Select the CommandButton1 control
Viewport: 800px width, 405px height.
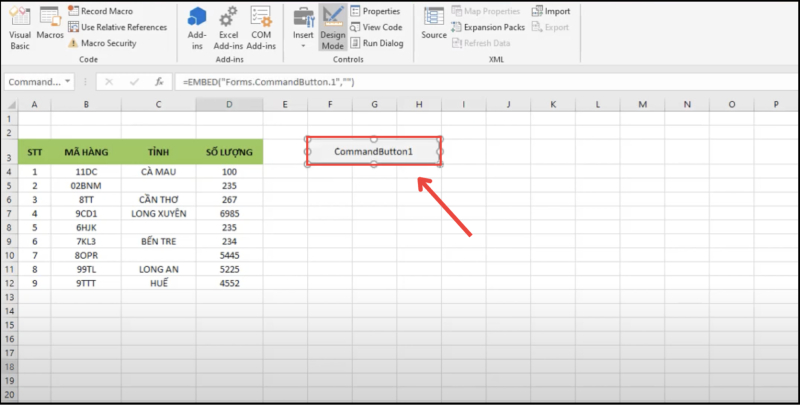373,151
